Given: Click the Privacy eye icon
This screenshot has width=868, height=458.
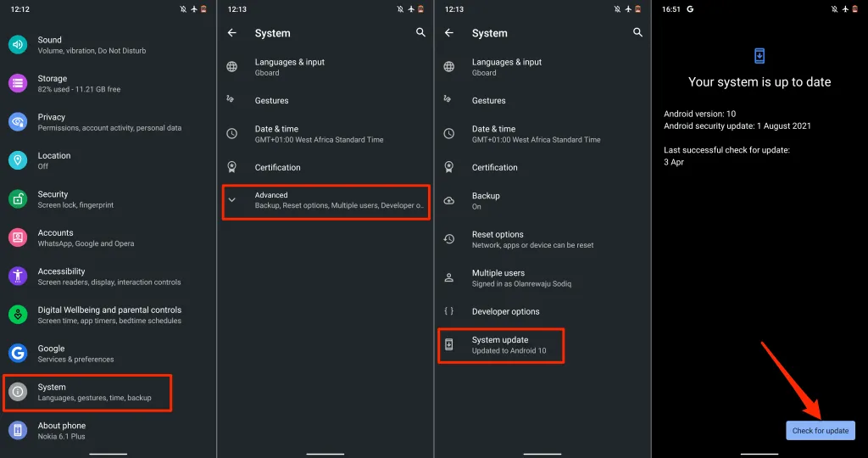Looking at the screenshot, I should (x=18, y=122).
